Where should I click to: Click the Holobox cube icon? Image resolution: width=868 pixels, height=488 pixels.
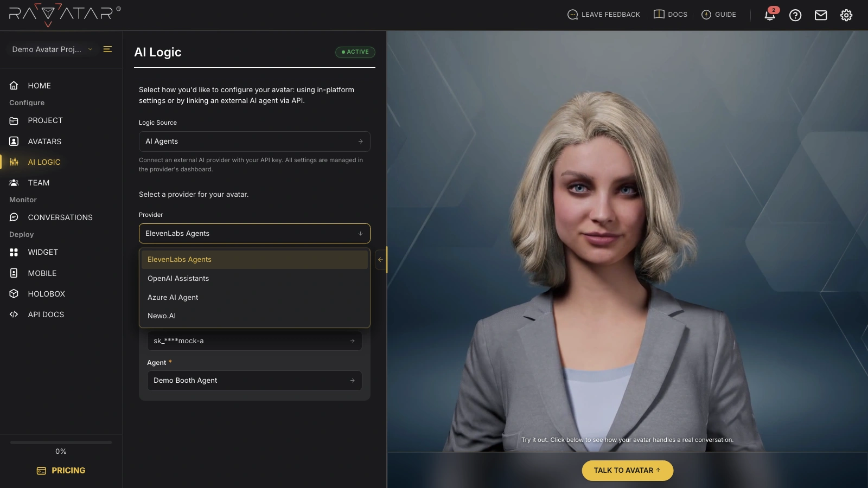(14, 294)
